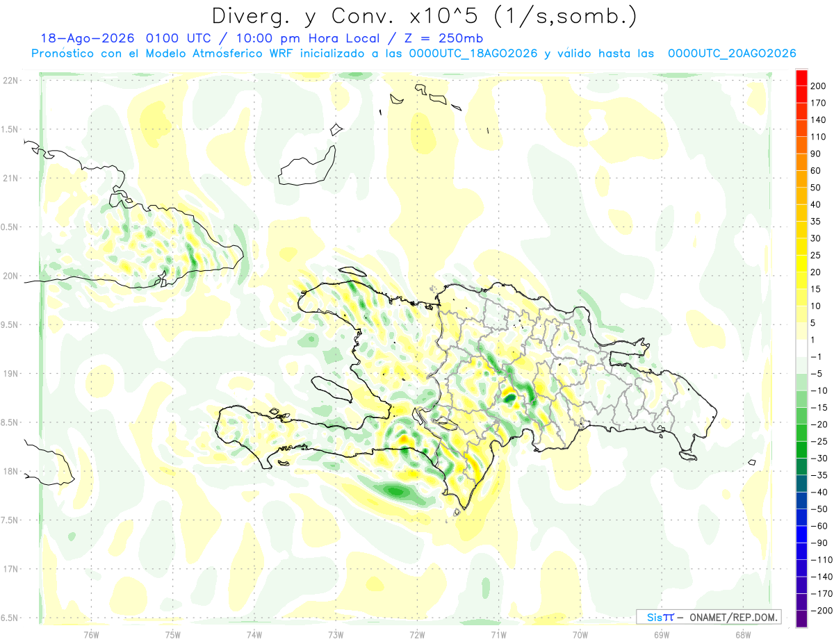Click the '72W' longitude label
Viewport: 834px width, 644px height.
[x=417, y=636]
